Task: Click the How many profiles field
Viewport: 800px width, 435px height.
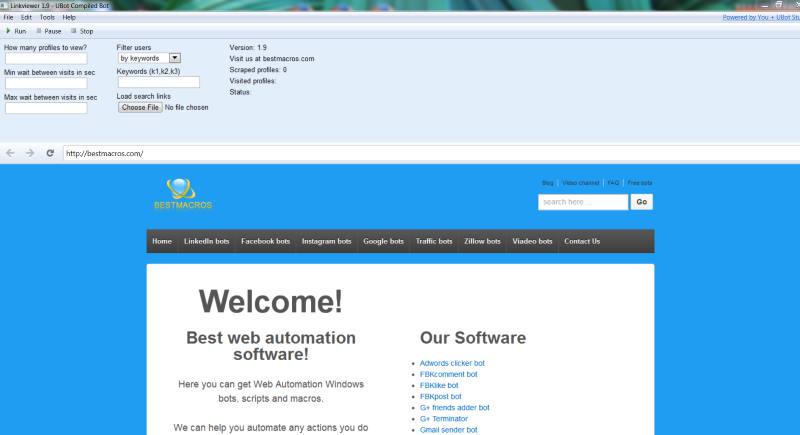Action: pos(46,59)
